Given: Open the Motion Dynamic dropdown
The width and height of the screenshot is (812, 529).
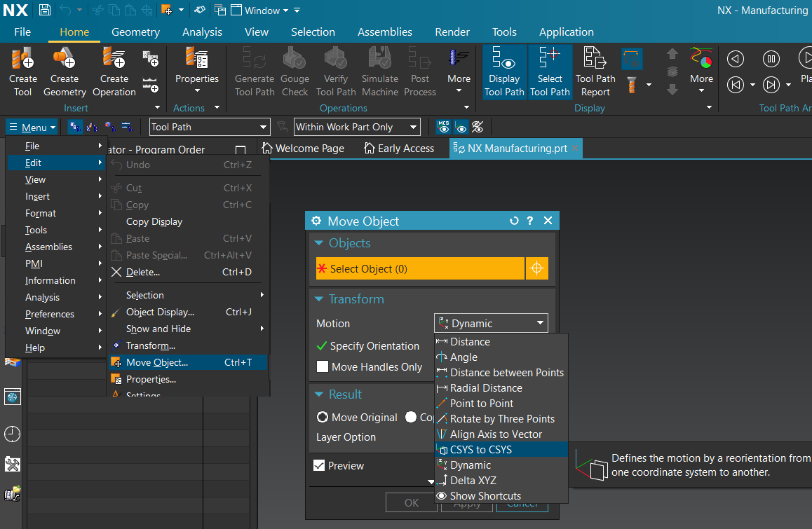Looking at the screenshot, I should tap(491, 324).
